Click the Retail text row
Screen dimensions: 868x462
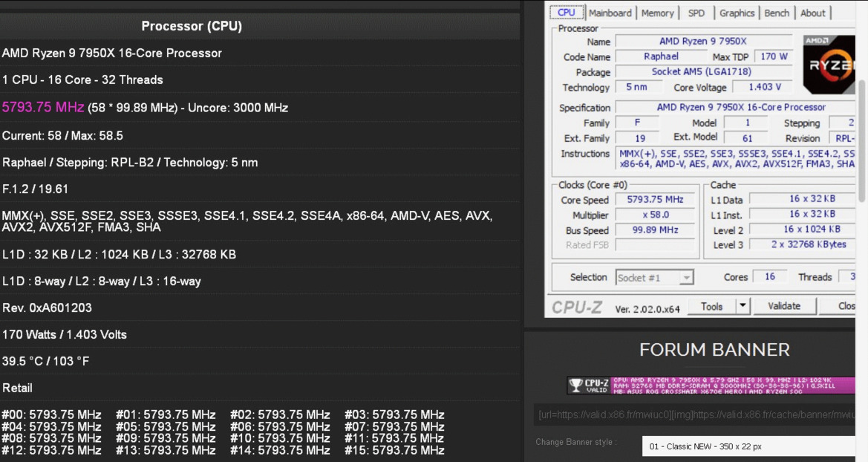point(17,388)
